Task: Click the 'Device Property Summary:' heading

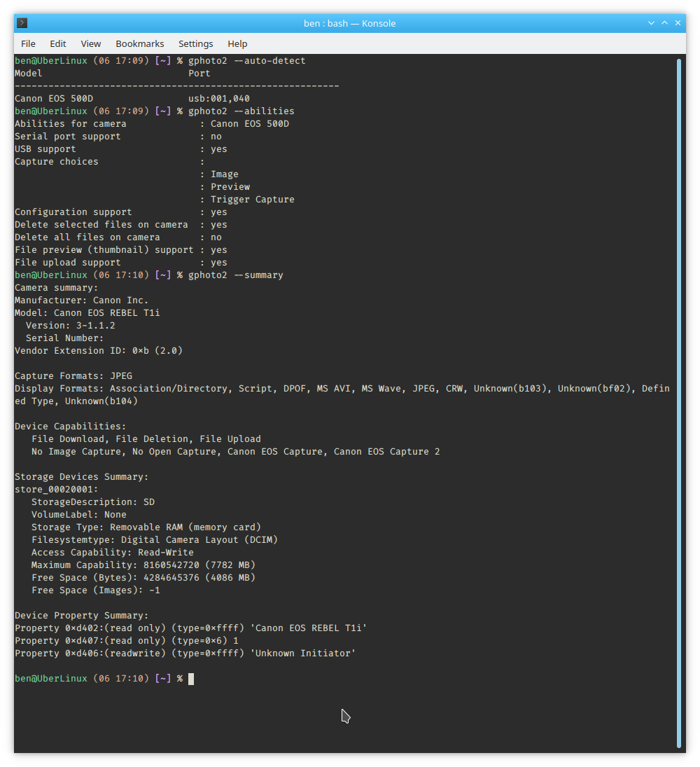Action: pos(82,616)
